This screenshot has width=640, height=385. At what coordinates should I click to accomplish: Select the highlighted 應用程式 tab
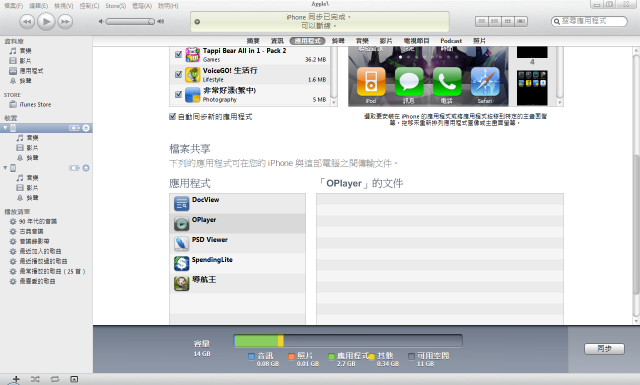click(307, 41)
